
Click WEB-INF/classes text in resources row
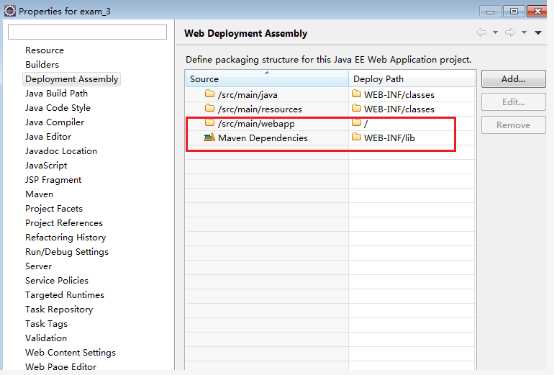click(399, 109)
